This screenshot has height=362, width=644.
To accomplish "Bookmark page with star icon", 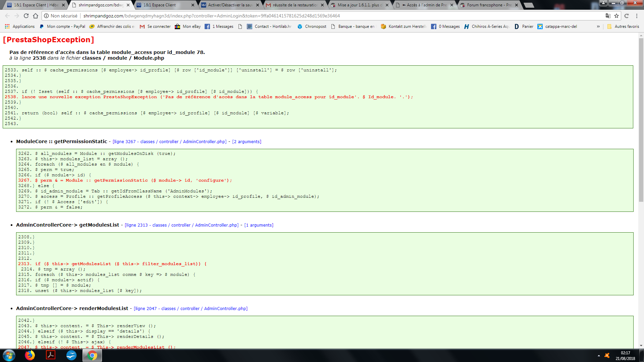I will (x=616, y=16).
